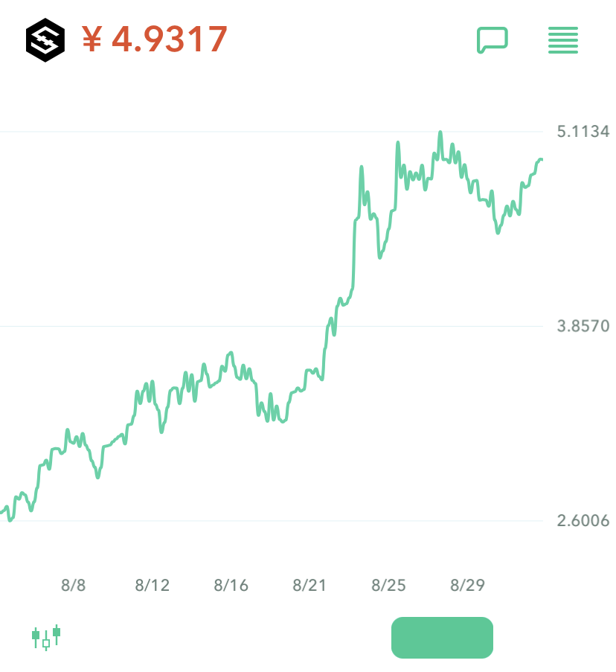
Task: Select the 8/8 date label
Action: 73,586
